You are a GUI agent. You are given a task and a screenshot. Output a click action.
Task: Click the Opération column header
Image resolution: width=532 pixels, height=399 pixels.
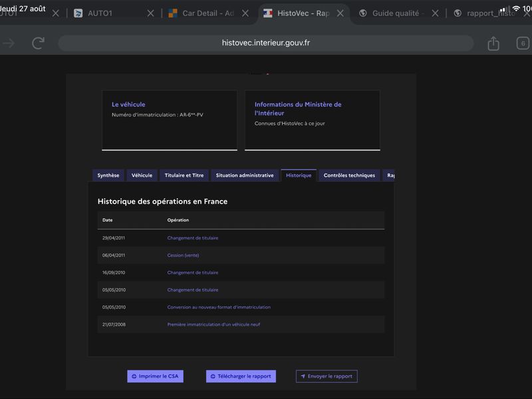pos(178,220)
